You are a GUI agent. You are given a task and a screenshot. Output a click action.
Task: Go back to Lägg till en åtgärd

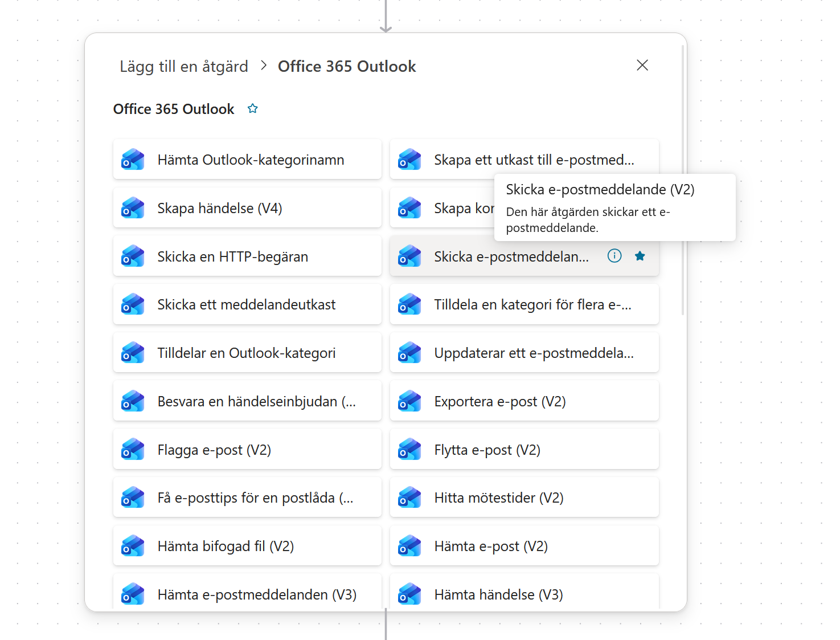coord(184,67)
